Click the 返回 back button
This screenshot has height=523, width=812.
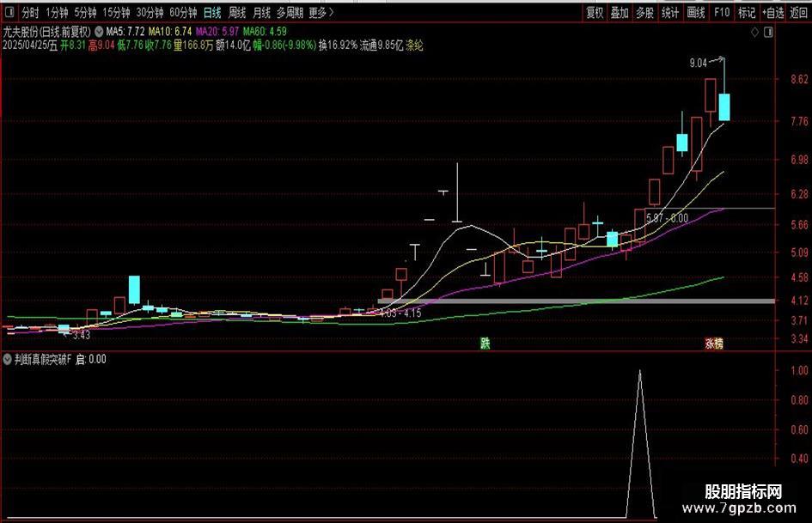coord(798,12)
